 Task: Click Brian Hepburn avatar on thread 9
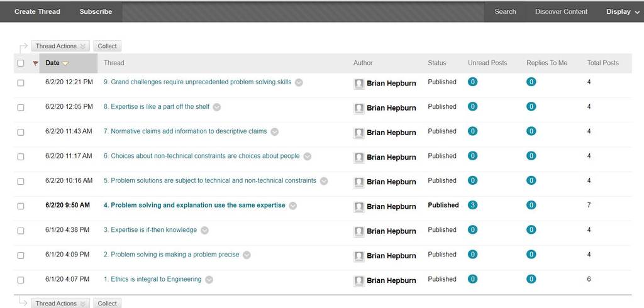[x=359, y=84]
